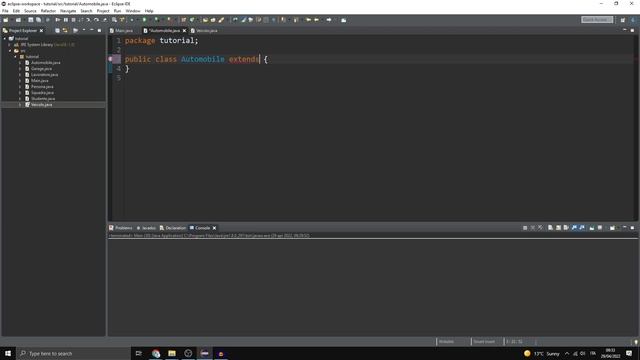Click the Open Task icon
The width and height of the screenshot is (640, 360).
pyautogui.click(x=213, y=20)
